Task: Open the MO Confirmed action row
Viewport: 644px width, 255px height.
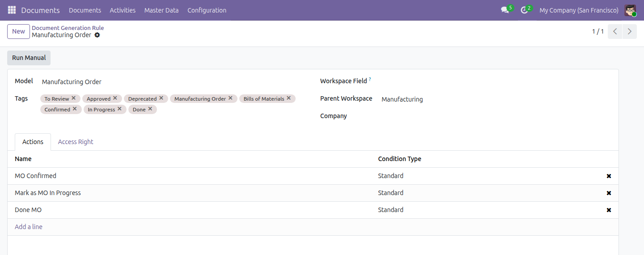Action: (313, 176)
